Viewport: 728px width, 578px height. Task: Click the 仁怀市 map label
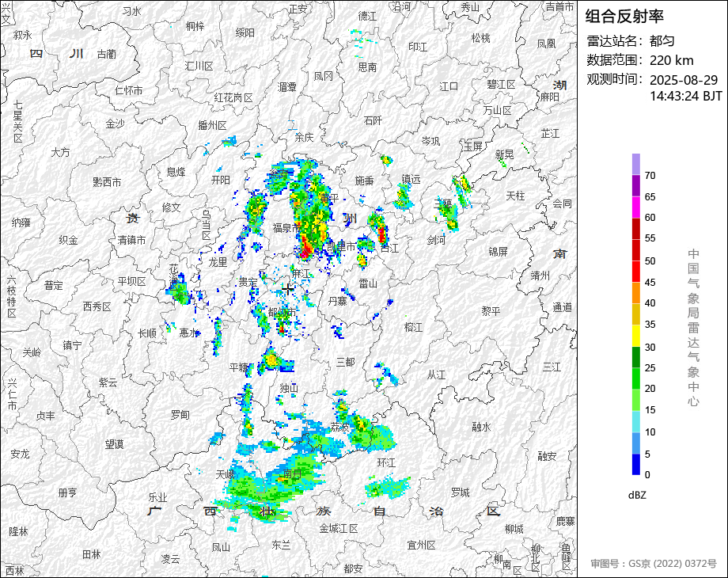(x=129, y=90)
